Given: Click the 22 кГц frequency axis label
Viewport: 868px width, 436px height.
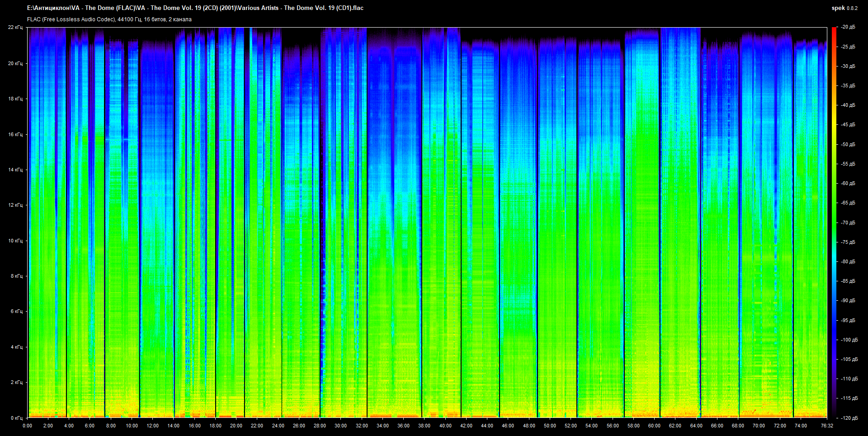Looking at the screenshot, I should [15, 27].
